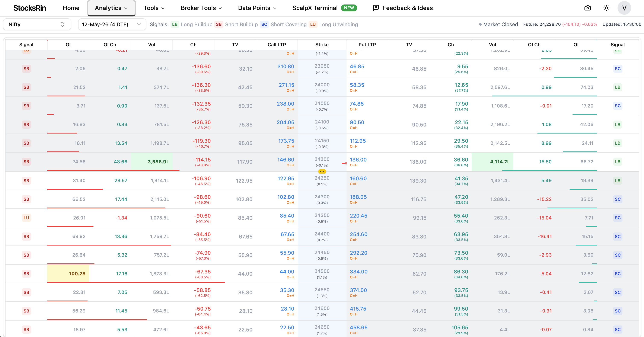Expand the Tools menu
The width and height of the screenshot is (644, 337).
[154, 8]
